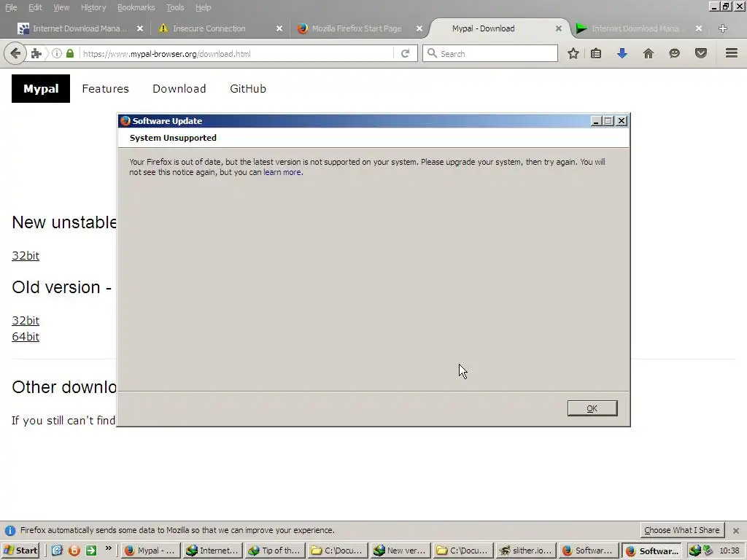Click the Mypal logo link

pyautogui.click(x=41, y=88)
